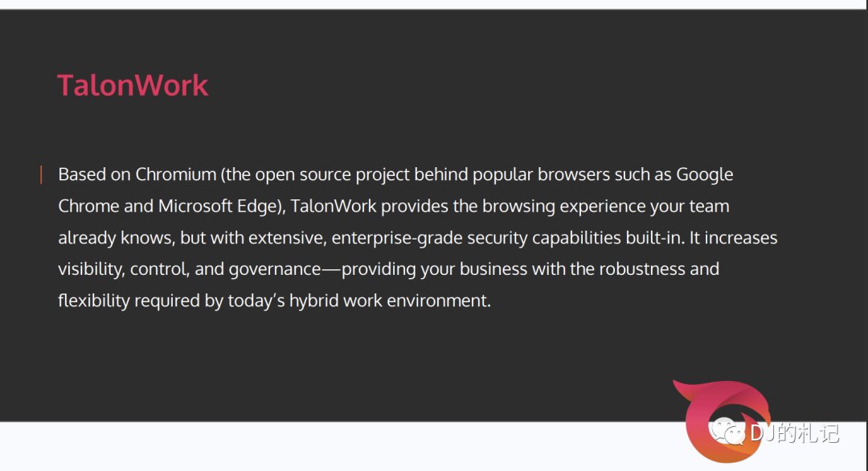Click TalonWork inside the body paragraph

[x=334, y=206]
